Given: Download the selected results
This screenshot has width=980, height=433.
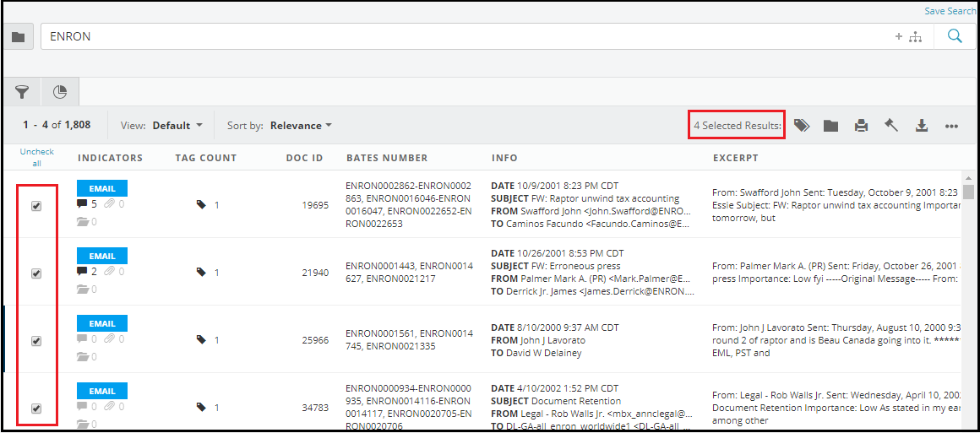Looking at the screenshot, I should pyautogui.click(x=921, y=126).
